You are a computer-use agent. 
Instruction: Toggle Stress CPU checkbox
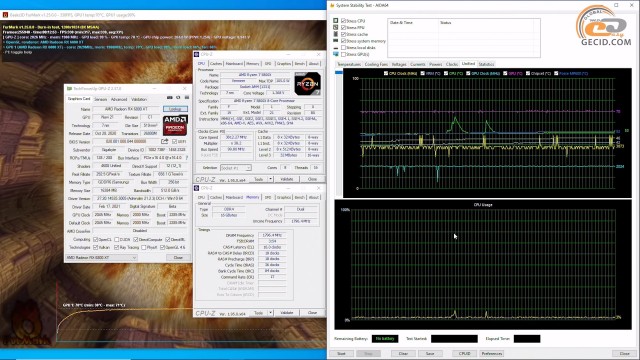coord(343,20)
